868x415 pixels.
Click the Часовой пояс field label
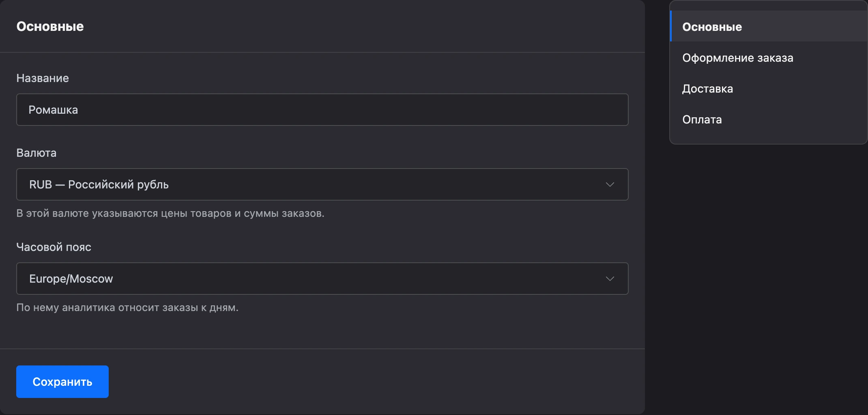54,247
